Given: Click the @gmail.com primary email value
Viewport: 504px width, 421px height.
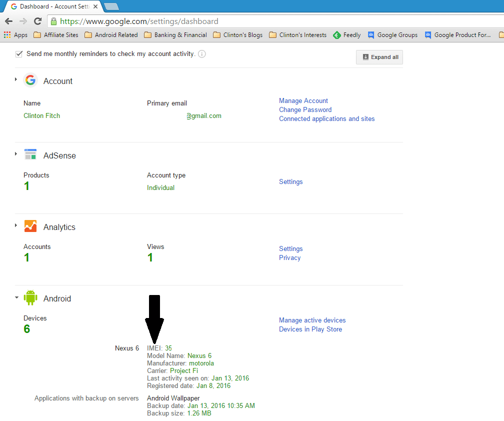Looking at the screenshot, I should pyautogui.click(x=204, y=115).
